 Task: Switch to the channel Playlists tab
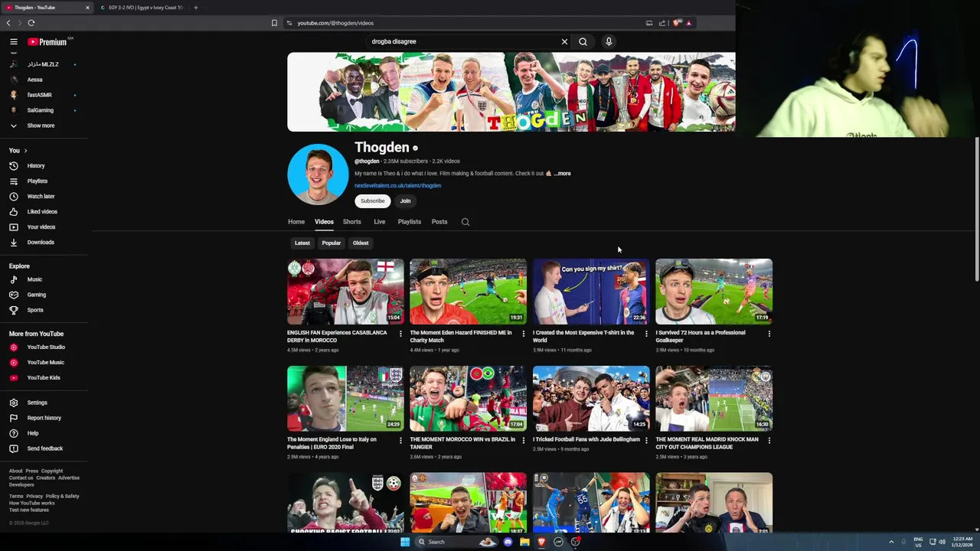pyautogui.click(x=409, y=222)
